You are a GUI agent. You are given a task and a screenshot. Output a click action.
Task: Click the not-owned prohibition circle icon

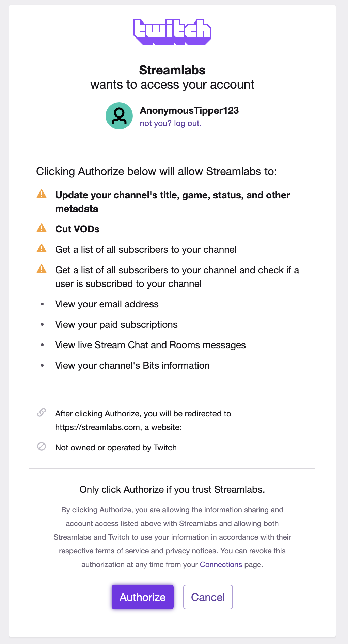(x=42, y=446)
